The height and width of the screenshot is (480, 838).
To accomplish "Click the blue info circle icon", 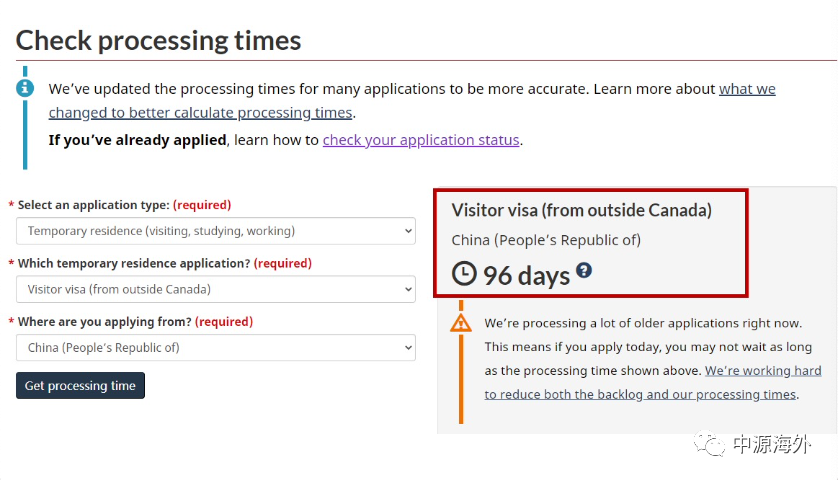I will tap(25, 88).
